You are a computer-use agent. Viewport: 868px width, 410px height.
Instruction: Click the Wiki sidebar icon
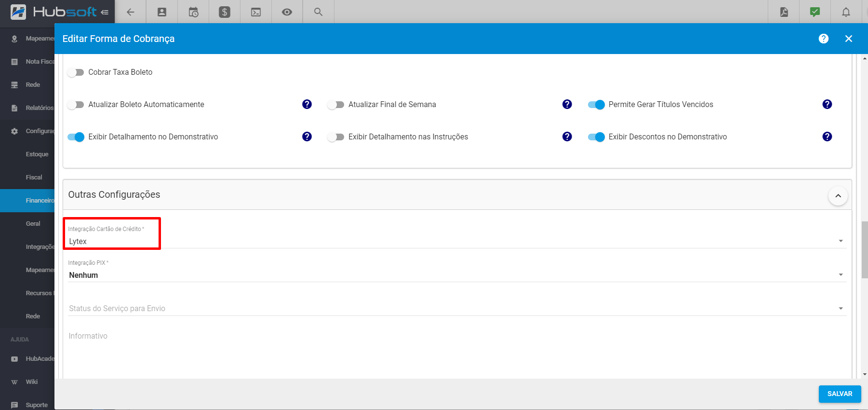[x=14, y=382]
